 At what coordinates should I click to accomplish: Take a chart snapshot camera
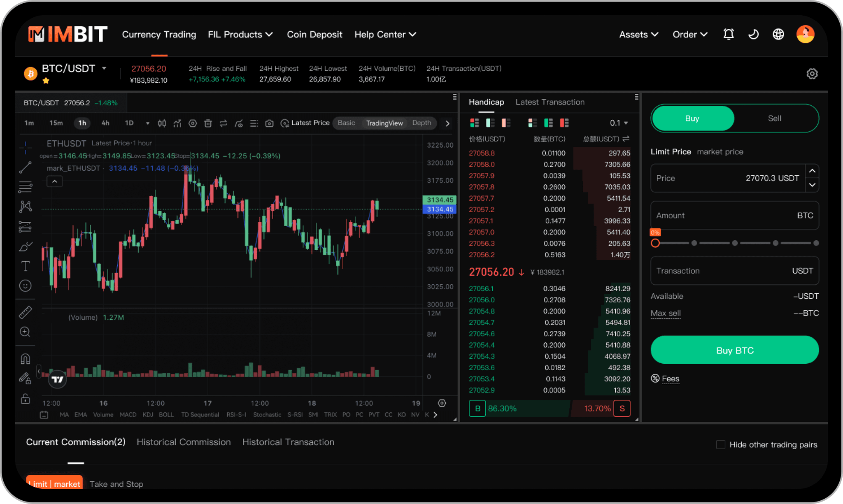pos(269,123)
